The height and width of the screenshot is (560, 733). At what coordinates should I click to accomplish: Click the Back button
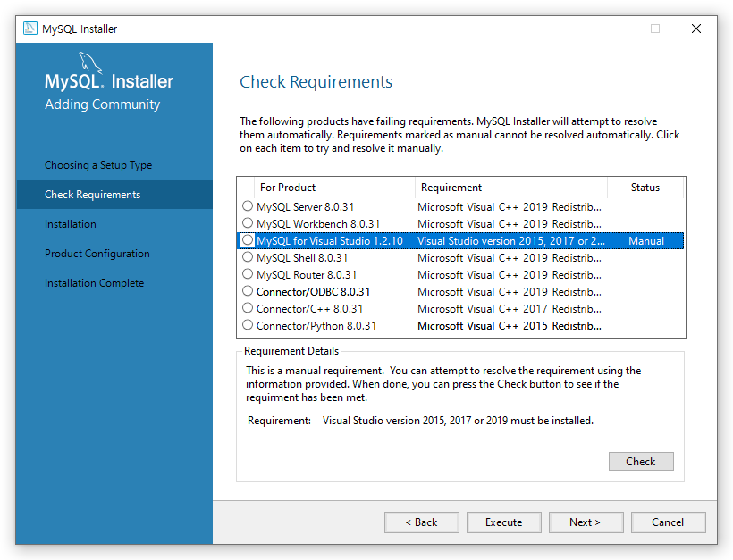[422, 522]
